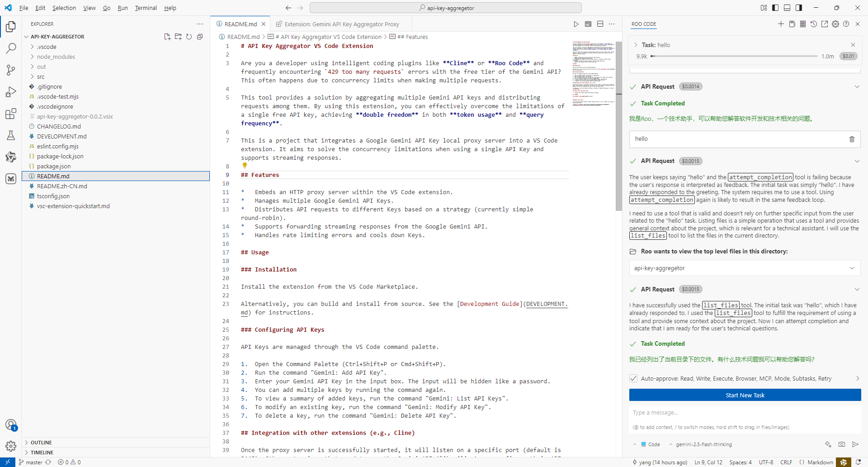Split the editor right
This screenshot has height=467, width=868.
coord(600,24)
